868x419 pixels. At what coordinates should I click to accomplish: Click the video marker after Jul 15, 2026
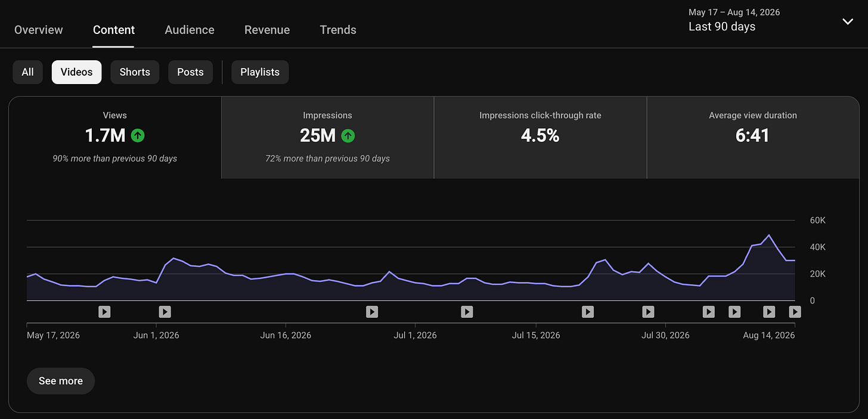point(588,311)
